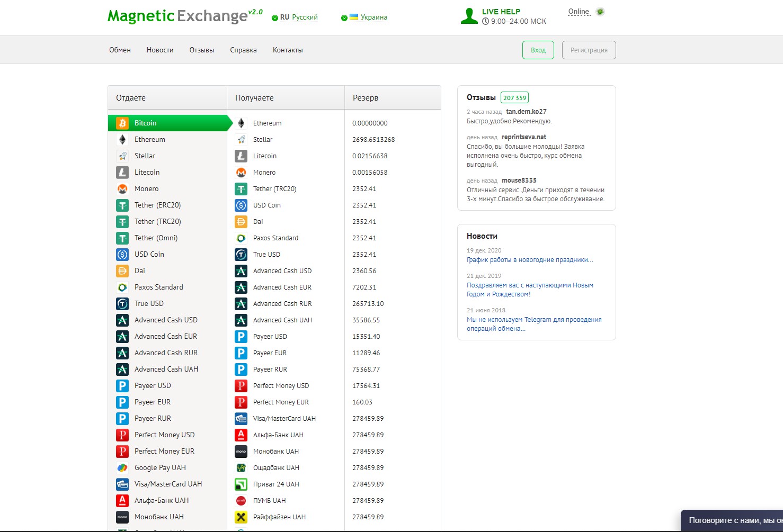Pick the Litecoin icon in the Отдаете column
Screen dimensions: 783x532
[122, 172]
